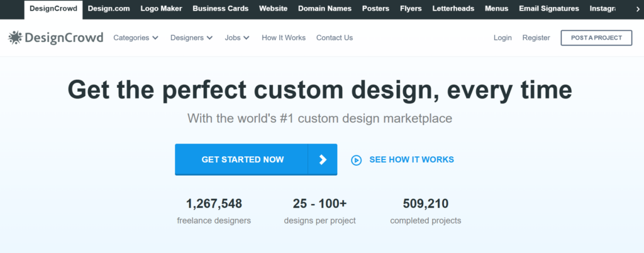The image size is (644, 253).
Task: Click the Post A Project button
Action: pos(596,38)
